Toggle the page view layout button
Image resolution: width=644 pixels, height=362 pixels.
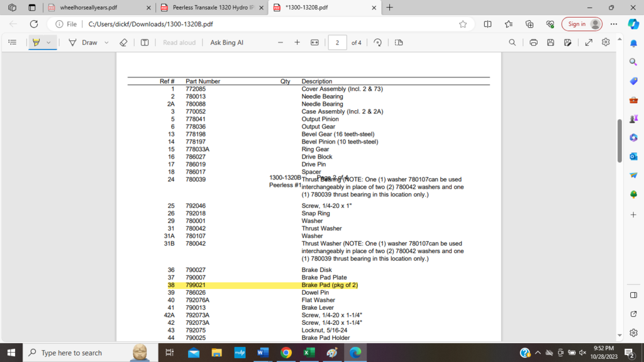click(399, 42)
